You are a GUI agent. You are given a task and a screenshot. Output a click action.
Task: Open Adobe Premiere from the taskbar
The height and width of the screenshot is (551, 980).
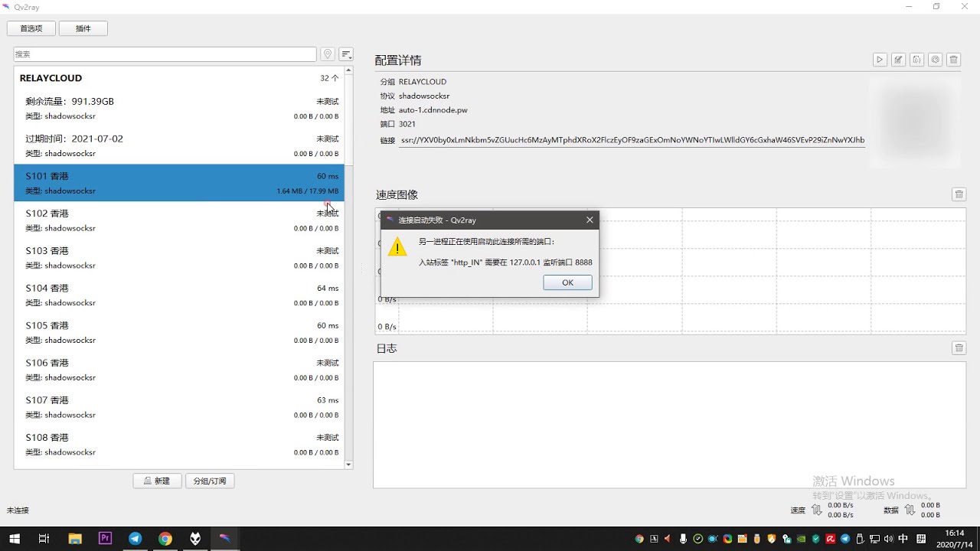(x=105, y=539)
